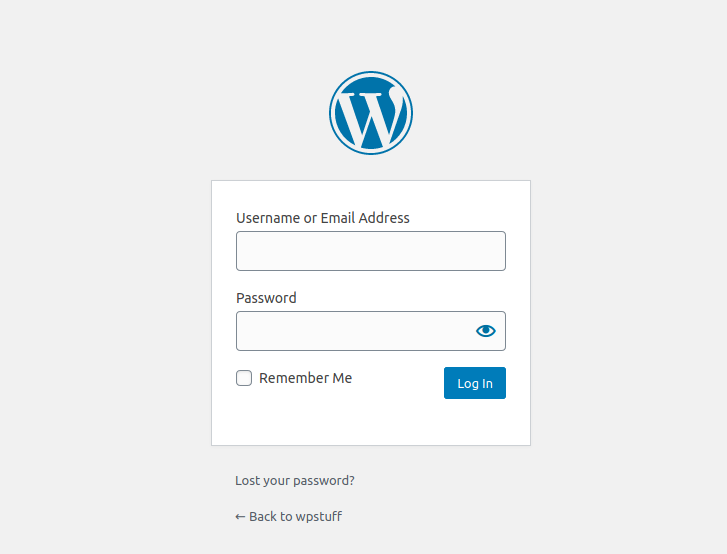This screenshot has height=554, width=727.
Task: Click the In text on the blue button
Action: coord(487,383)
